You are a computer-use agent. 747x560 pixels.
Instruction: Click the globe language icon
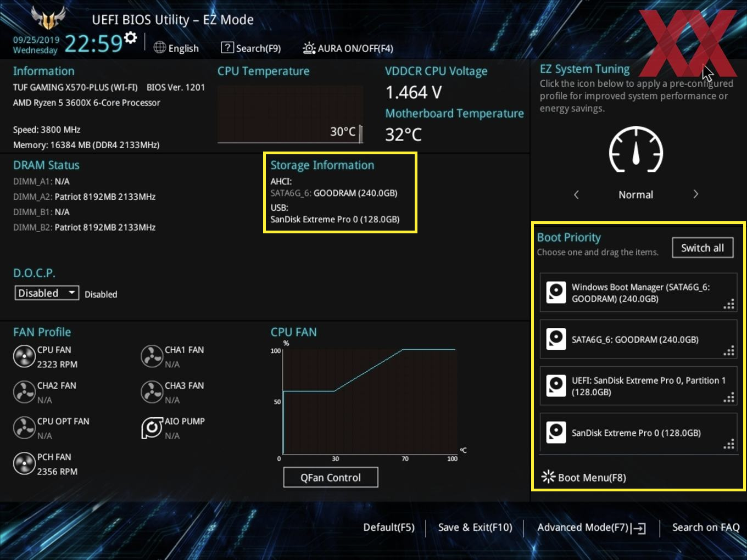[x=159, y=48]
